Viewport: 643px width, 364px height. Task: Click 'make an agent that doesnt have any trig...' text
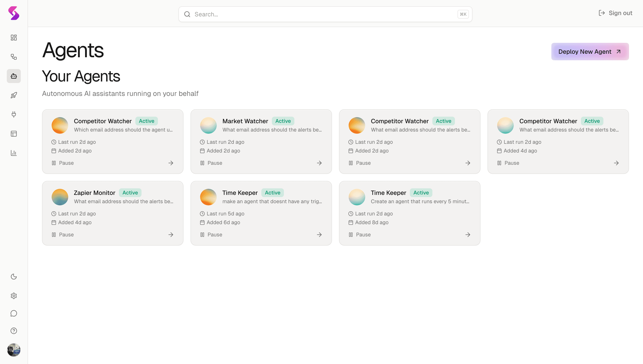[272, 201]
